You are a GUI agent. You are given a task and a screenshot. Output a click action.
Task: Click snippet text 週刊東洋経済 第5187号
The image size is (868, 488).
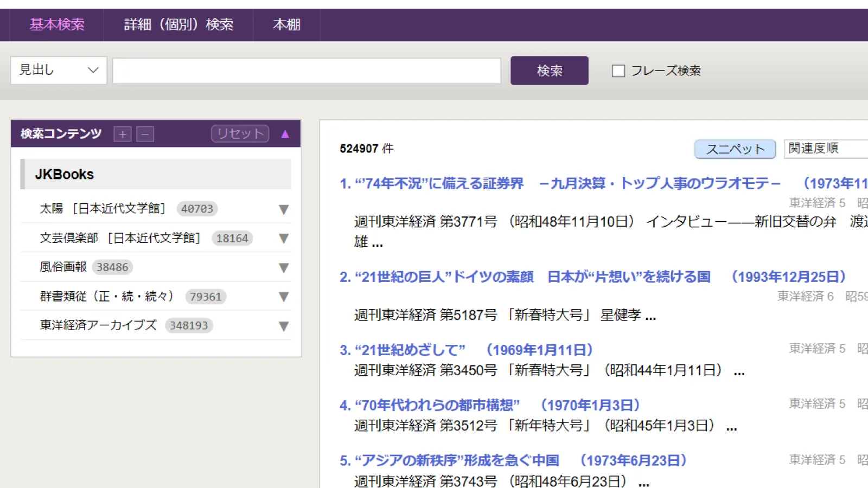tap(426, 314)
